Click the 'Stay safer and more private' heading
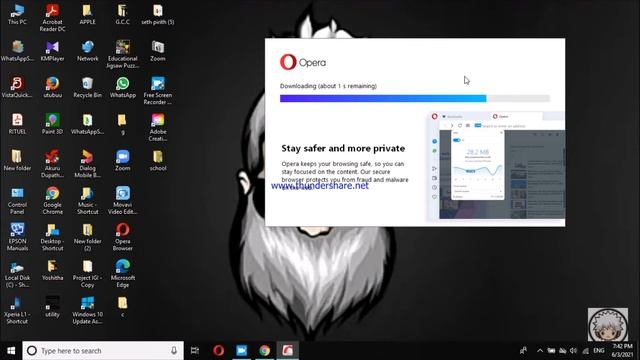Viewport: 640px width, 360px height. point(343,148)
